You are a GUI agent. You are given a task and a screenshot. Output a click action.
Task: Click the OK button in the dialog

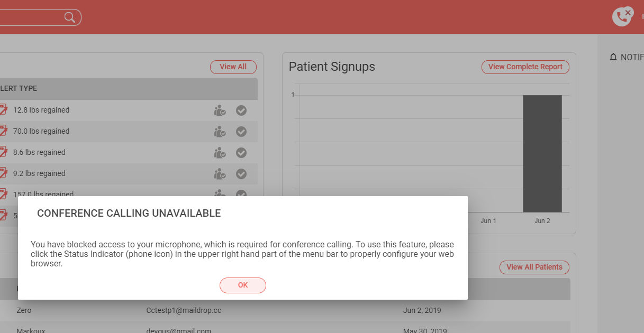pos(243,285)
